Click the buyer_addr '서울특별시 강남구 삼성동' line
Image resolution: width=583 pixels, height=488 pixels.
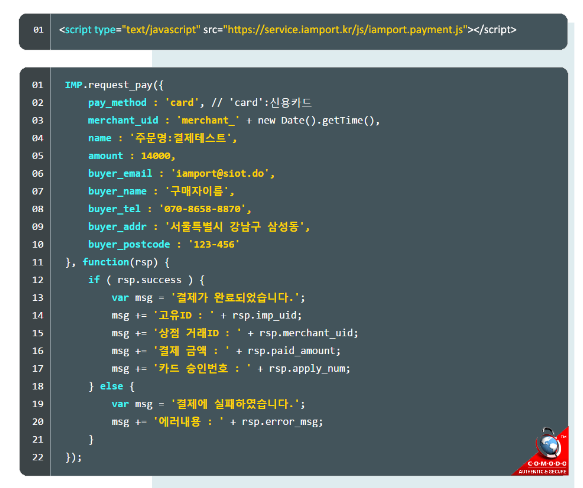tap(199, 227)
